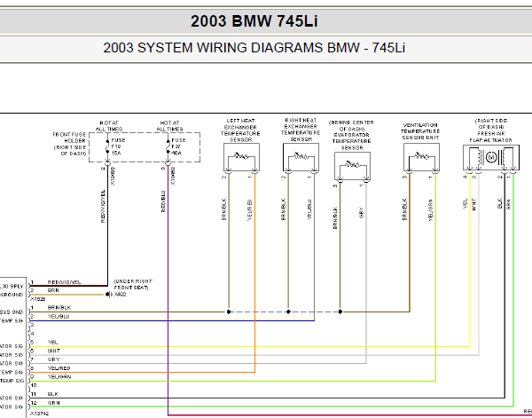Select the Fuse F37 40A symbol
Viewport: 532px width, 418px height.
(x=168, y=146)
